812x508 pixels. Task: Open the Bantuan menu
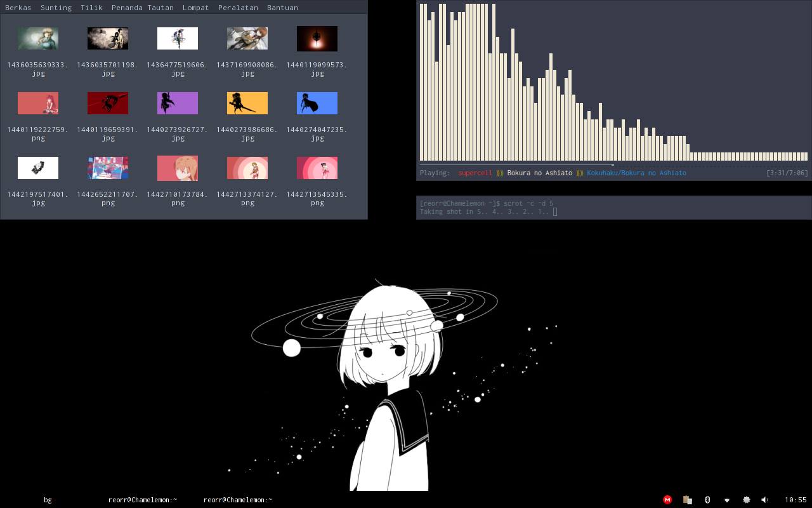[282, 8]
